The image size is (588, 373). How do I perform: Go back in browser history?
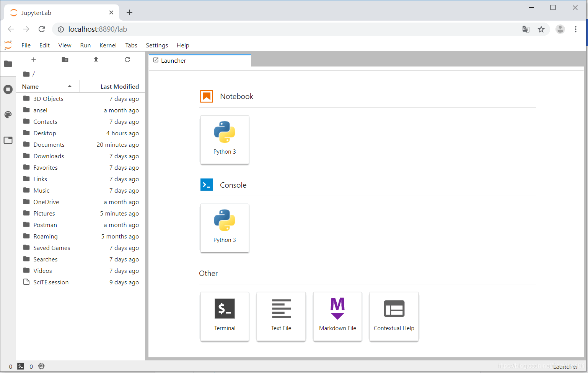[x=11, y=29]
